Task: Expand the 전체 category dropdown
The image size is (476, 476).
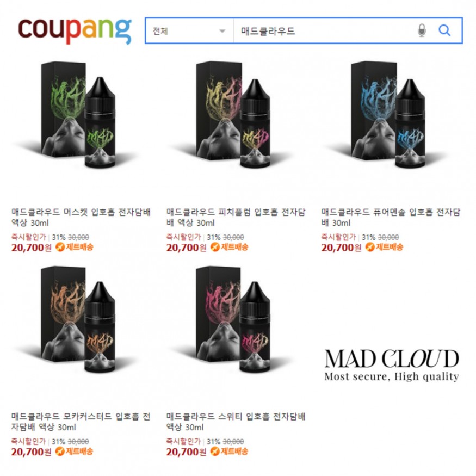Action: (x=190, y=30)
